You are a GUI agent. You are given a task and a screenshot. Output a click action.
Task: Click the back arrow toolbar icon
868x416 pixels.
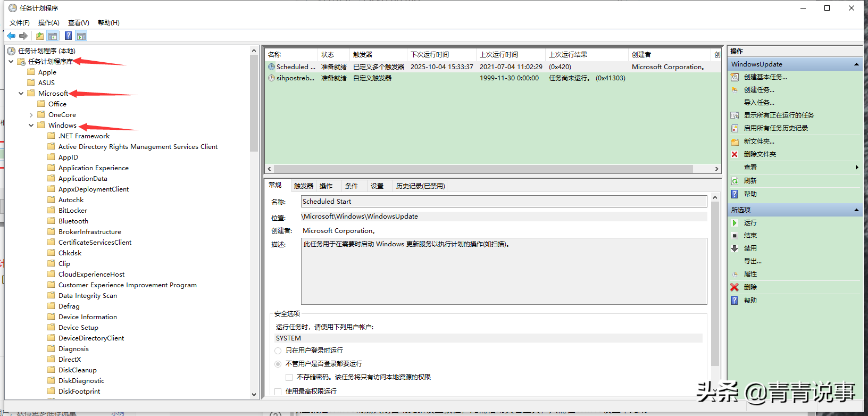coord(11,36)
